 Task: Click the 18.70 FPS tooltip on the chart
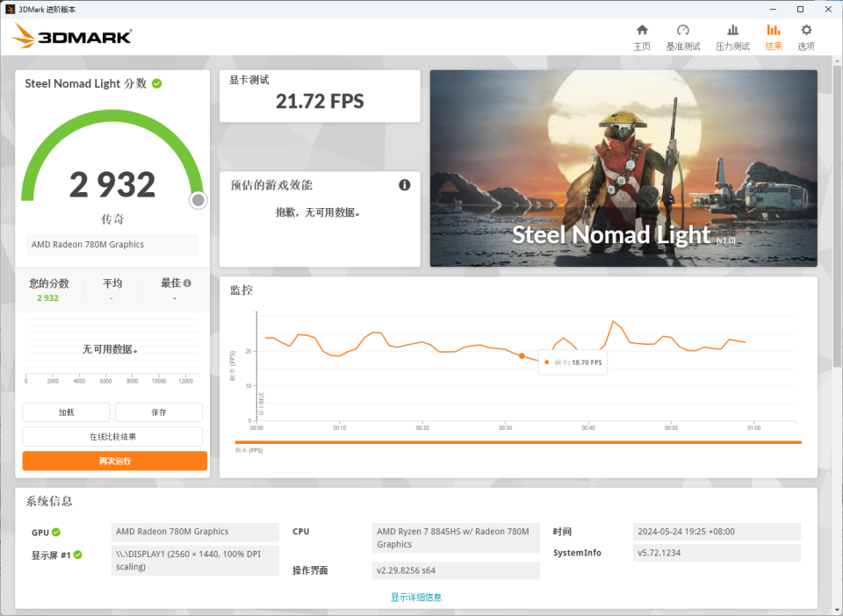pos(572,362)
